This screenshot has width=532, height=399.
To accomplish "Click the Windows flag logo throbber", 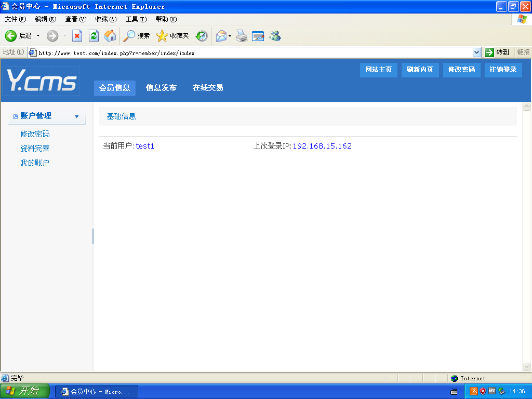I will (x=522, y=19).
